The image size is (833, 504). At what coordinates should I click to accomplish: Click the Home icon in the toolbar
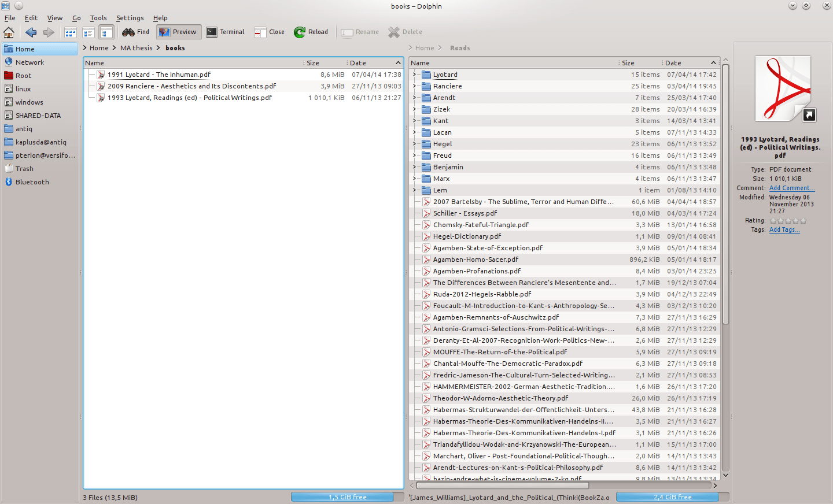click(x=9, y=32)
